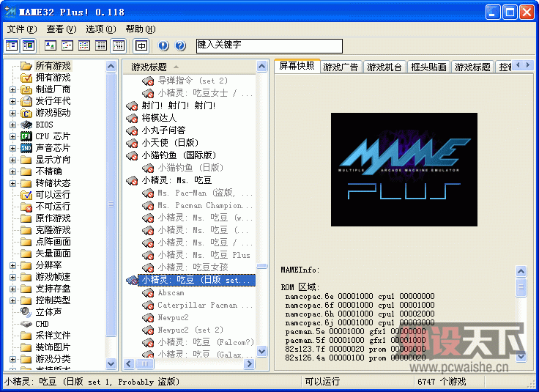Screen dimensions: 539x392
Task: Select the 发行年代 folder icon
Action: [26, 101]
